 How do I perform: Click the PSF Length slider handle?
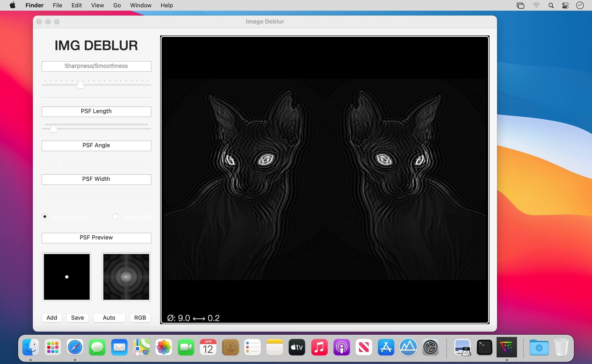click(53, 129)
